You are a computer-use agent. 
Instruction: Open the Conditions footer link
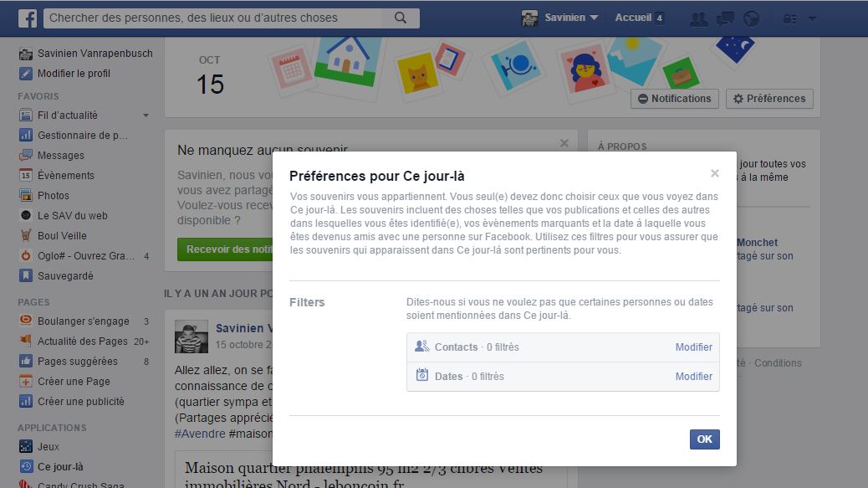[778, 362]
